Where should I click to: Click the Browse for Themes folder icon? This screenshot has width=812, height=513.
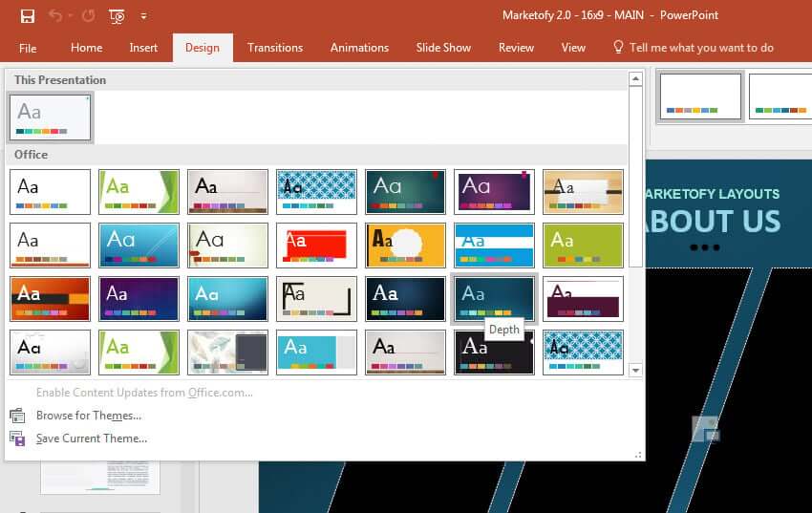pos(17,416)
